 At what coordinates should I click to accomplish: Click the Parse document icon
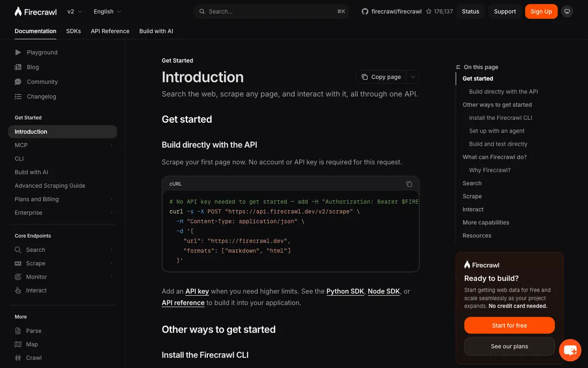pyautogui.click(x=18, y=331)
